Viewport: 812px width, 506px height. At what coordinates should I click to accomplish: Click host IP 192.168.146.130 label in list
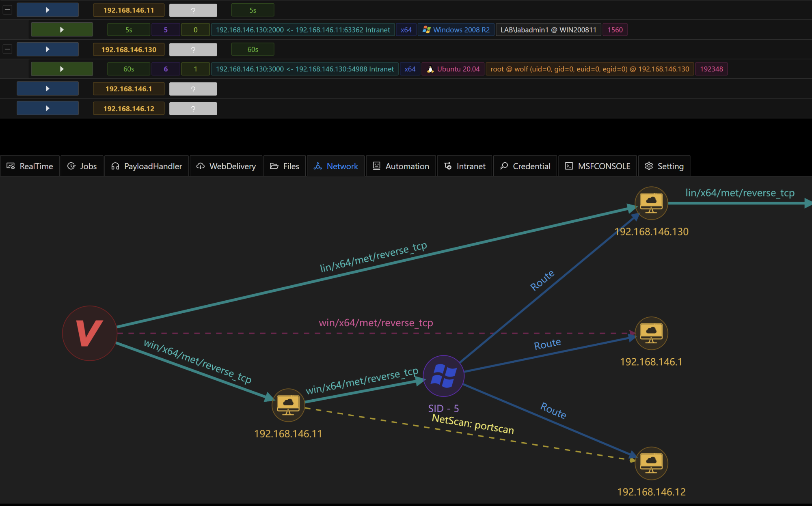pos(129,50)
